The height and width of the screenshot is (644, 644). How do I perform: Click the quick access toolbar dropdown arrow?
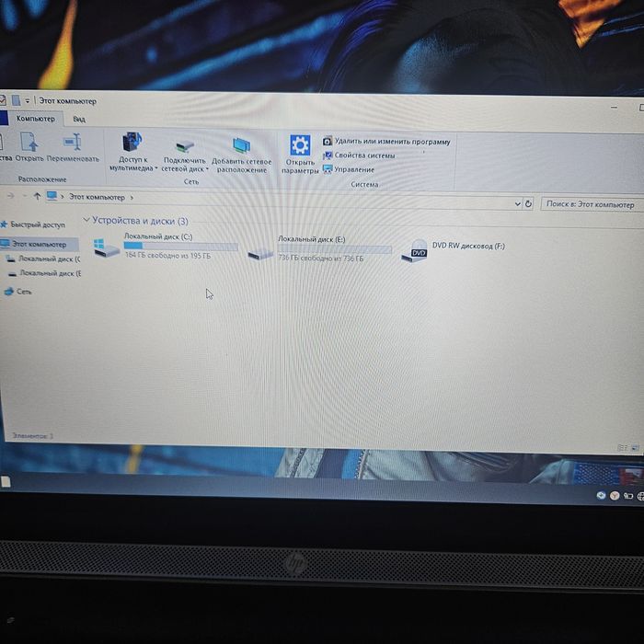tap(27, 100)
